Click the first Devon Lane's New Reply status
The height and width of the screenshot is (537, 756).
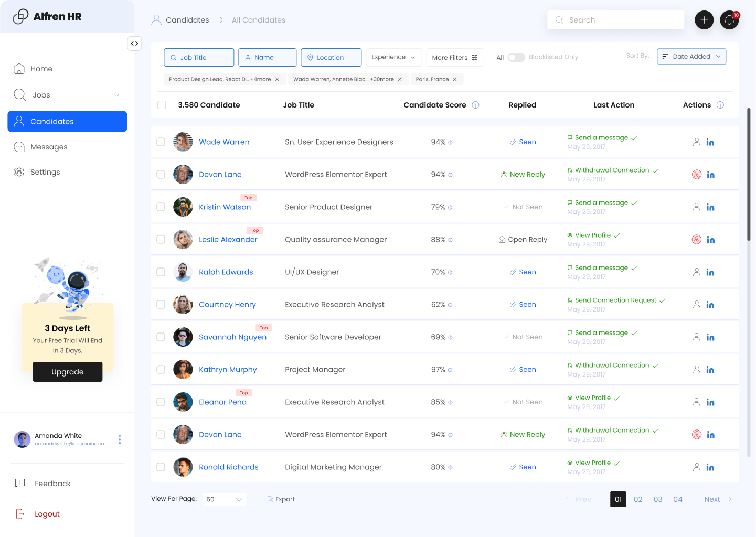(523, 175)
